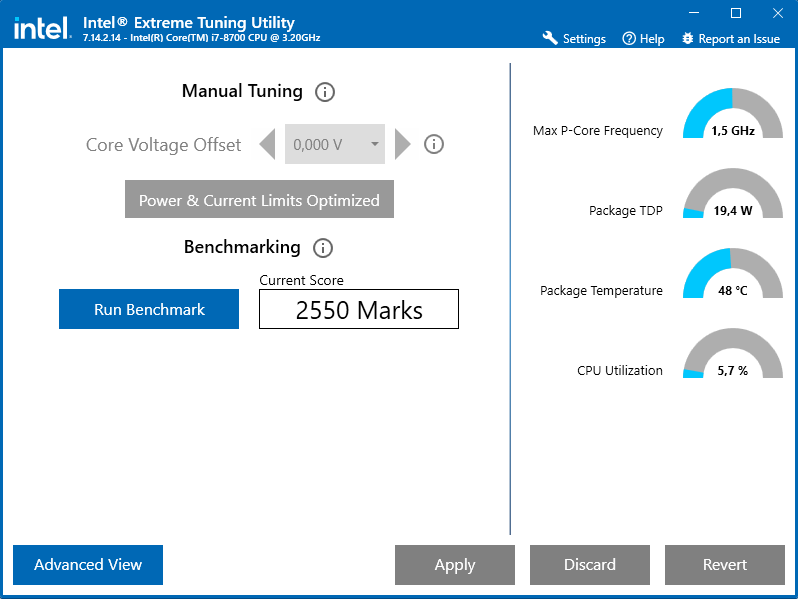This screenshot has width=798, height=599.
Task: Click the Max P-Core Frequency gauge
Action: coord(733,113)
